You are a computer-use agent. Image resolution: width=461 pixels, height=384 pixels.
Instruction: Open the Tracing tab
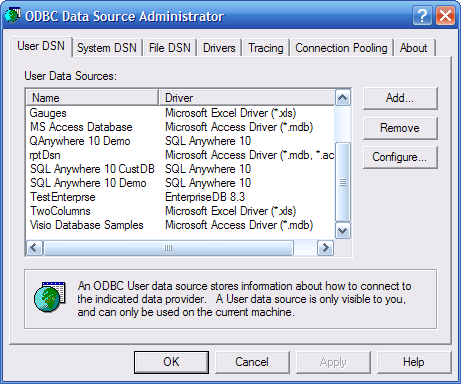coord(266,48)
